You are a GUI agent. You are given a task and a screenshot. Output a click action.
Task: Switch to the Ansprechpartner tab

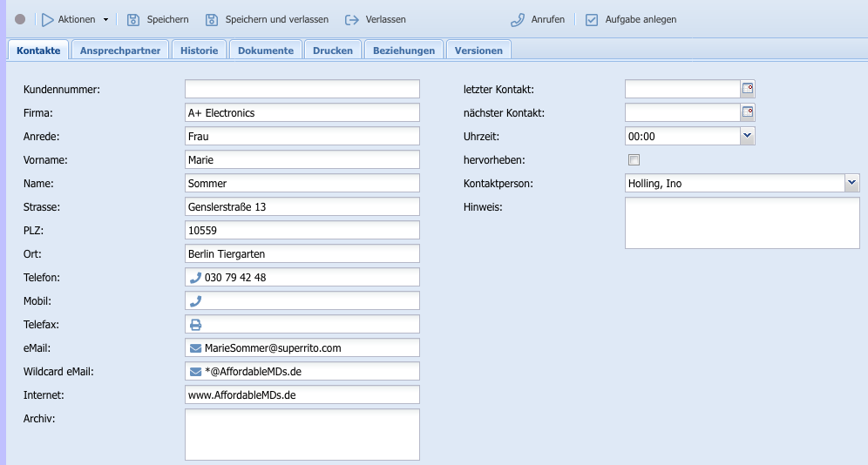pyautogui.click(x=120, y=51)
